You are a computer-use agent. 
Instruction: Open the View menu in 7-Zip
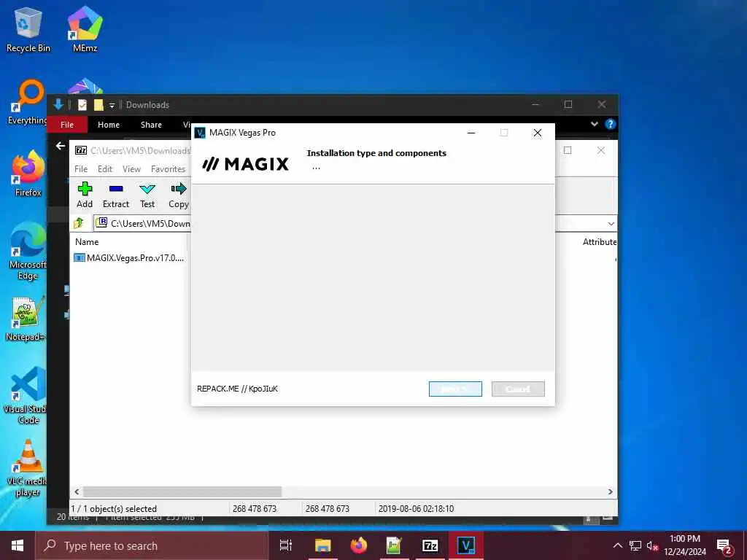131,169
